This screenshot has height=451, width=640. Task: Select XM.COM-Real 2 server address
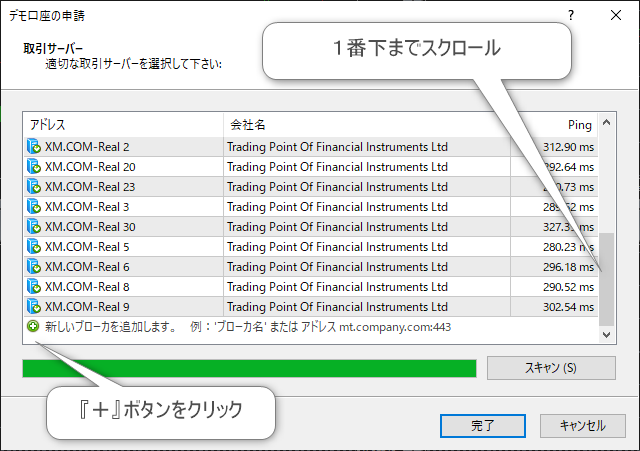pos(87,147)
